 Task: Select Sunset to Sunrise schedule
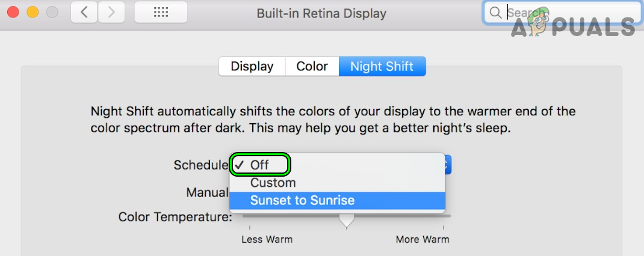(x=302, y=201)
